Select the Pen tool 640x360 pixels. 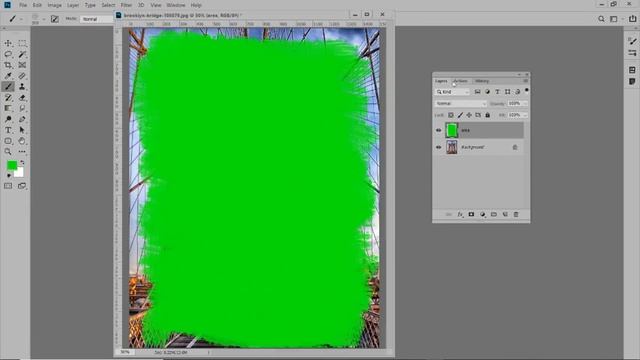22,119
